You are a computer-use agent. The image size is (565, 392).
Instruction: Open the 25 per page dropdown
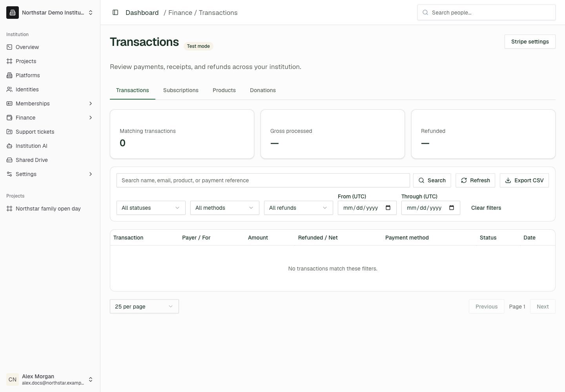click(144, 307)
